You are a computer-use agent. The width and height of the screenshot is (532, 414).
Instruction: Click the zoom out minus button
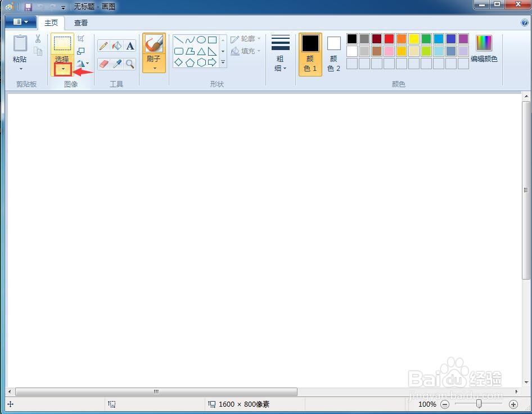pos(445,404)
